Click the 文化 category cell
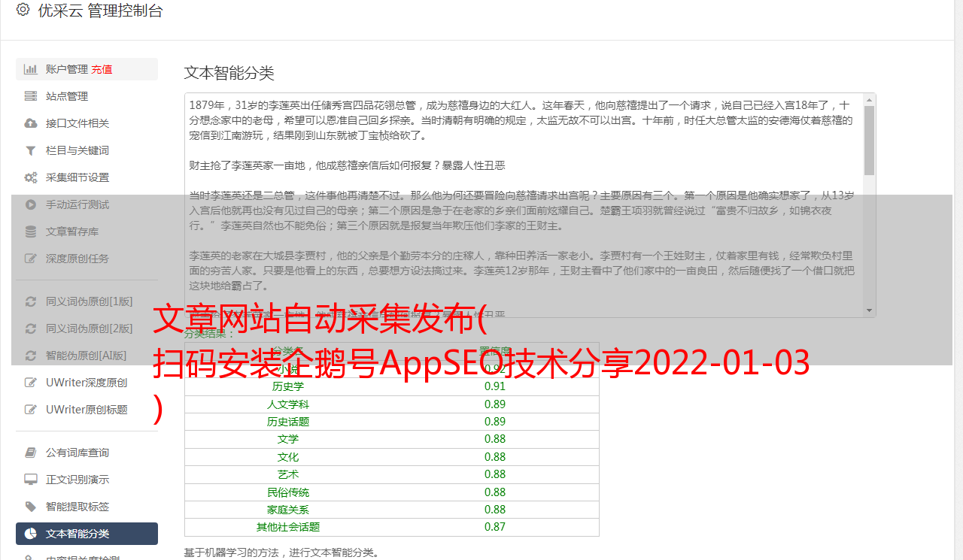The image size is (963, 560). 288,457
